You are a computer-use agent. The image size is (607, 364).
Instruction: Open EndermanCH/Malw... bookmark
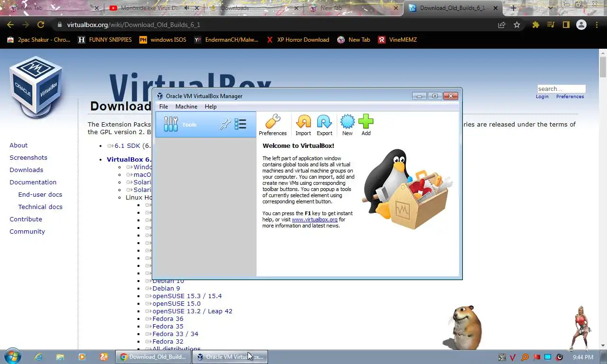click(226, 40)
